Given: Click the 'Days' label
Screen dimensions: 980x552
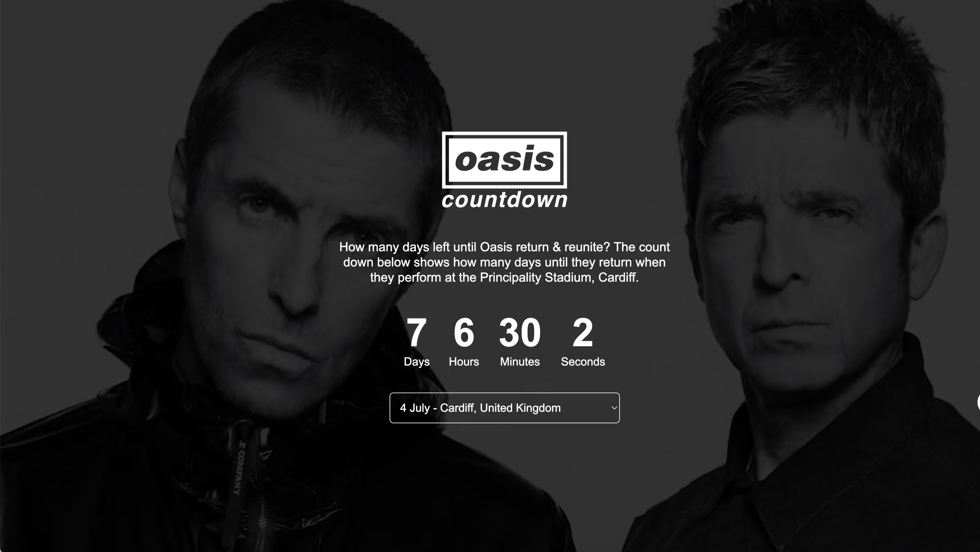Looking at the screenshot, I should (417, 361).
